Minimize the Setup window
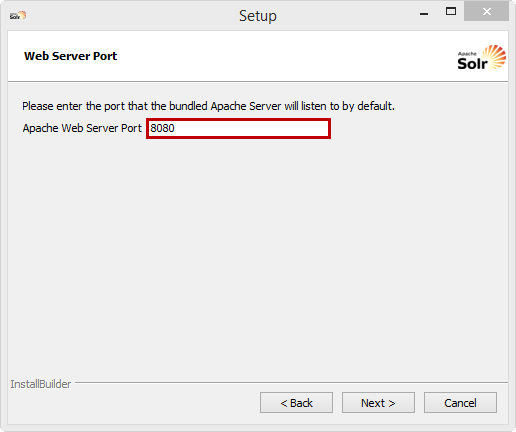516x432 pixels. click(x=424, y=13)
